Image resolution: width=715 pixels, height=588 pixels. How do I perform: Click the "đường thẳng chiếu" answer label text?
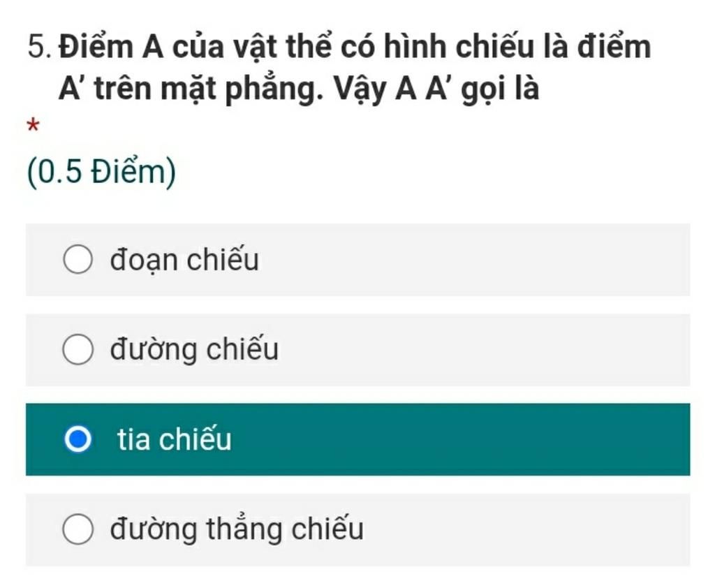pos(237,529)
